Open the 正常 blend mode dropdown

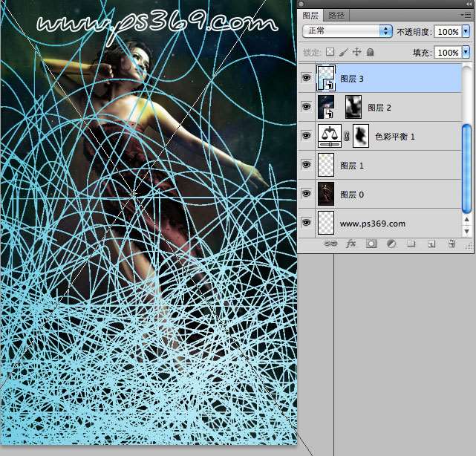click(x=347, y=31)
